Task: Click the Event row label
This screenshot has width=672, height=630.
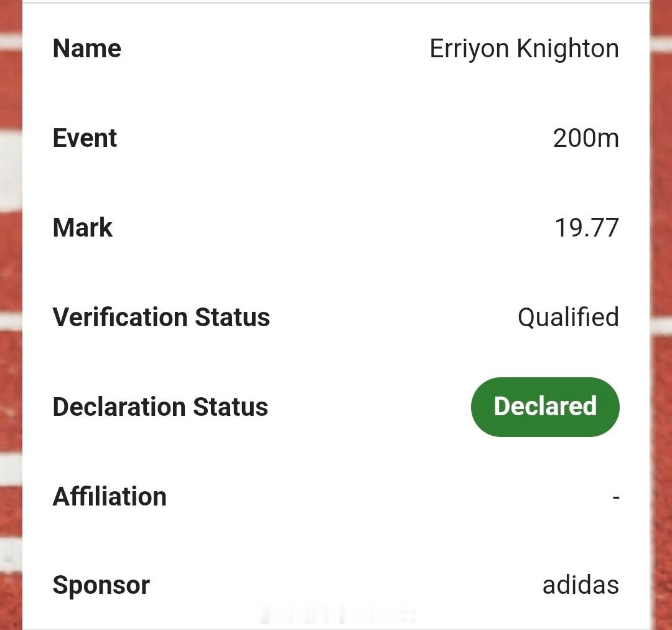Action: (x=85, y=138)
